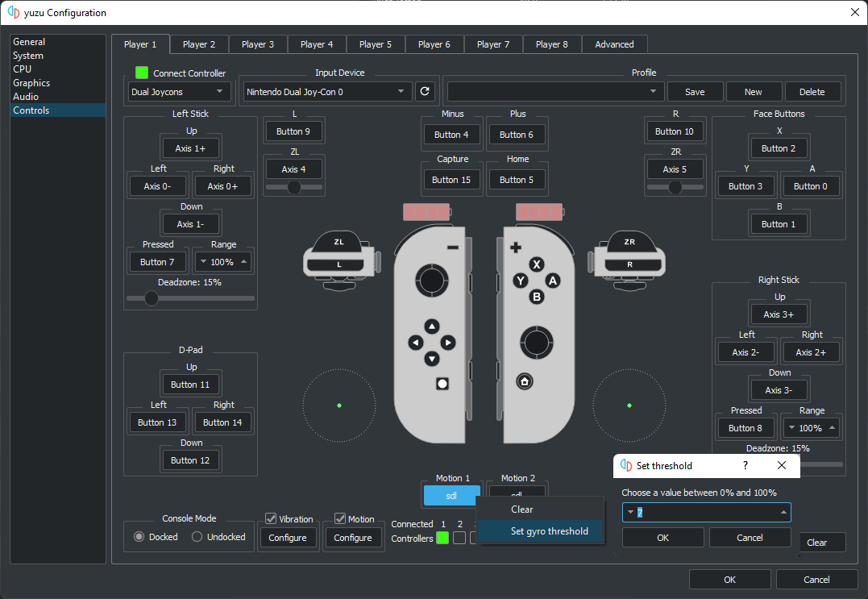The height and width of the screenshot is (599, 868).
Task: Click the minus symbol on the left Joy-Con
Action: (x=453, y=248)
